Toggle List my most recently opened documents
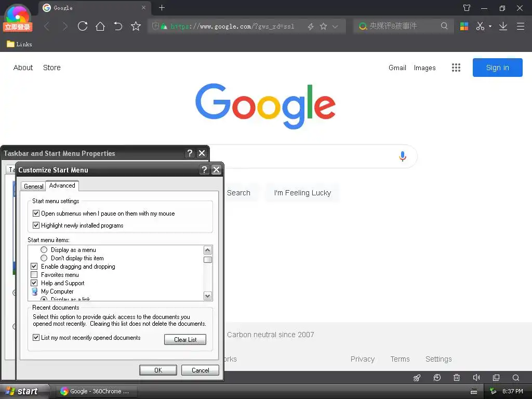Screen dimensions: 532x399 click(36, 338)
